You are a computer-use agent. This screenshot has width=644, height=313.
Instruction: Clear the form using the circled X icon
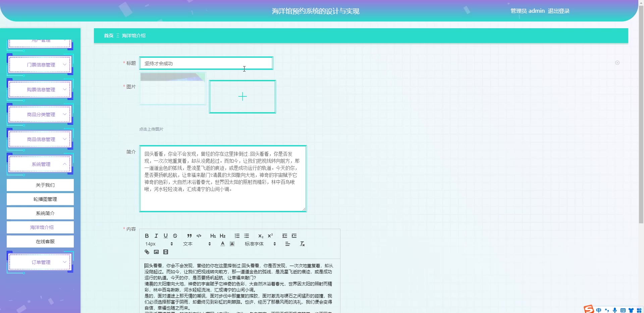617,63
